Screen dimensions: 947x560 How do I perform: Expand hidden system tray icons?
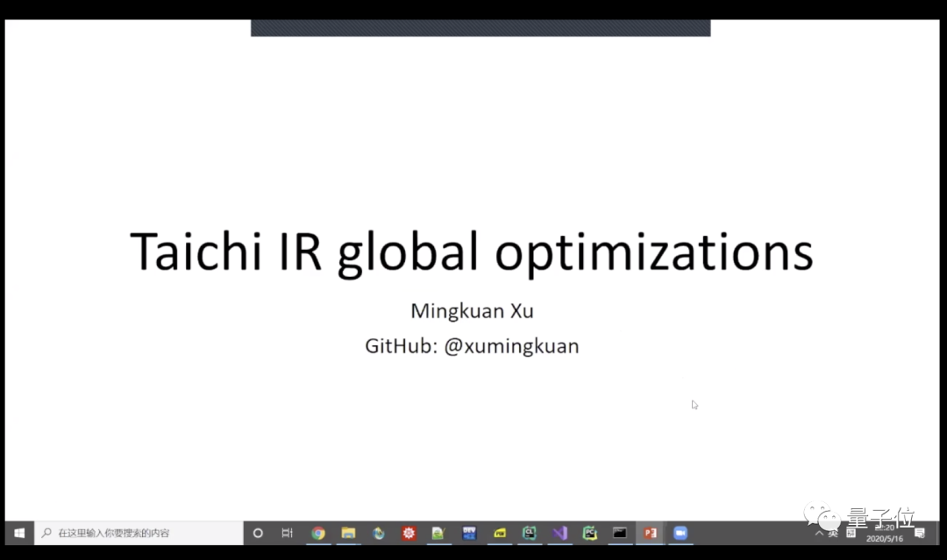(x=819, y=534)
